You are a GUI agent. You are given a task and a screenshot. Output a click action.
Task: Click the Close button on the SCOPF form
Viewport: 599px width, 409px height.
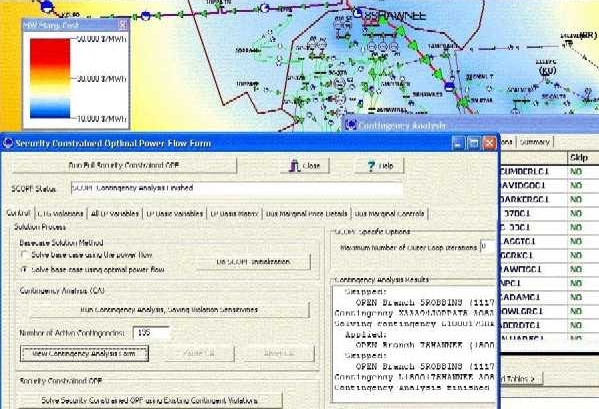point(304,166)
